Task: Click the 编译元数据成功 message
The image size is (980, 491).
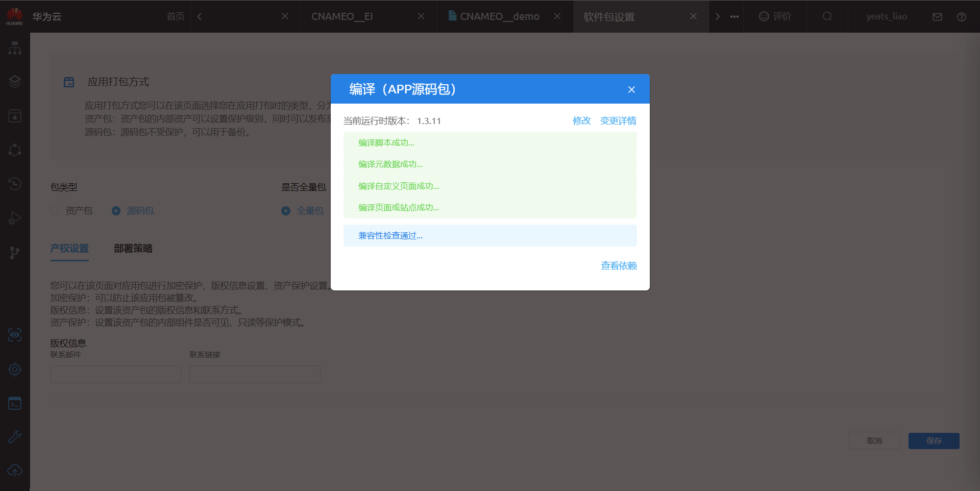Action: tap(490, 164)
